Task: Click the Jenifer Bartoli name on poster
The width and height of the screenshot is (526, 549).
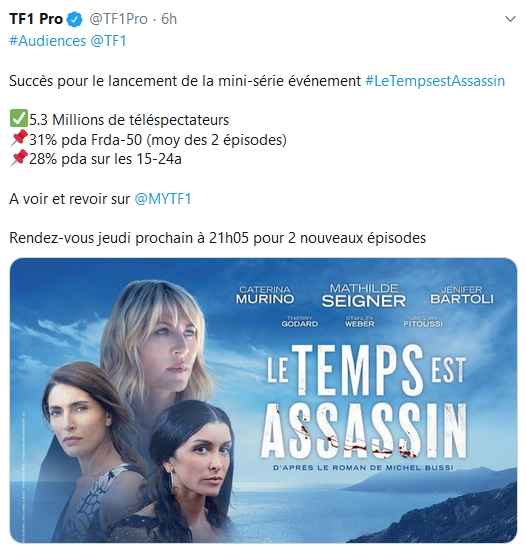Action: click(462, 295)
